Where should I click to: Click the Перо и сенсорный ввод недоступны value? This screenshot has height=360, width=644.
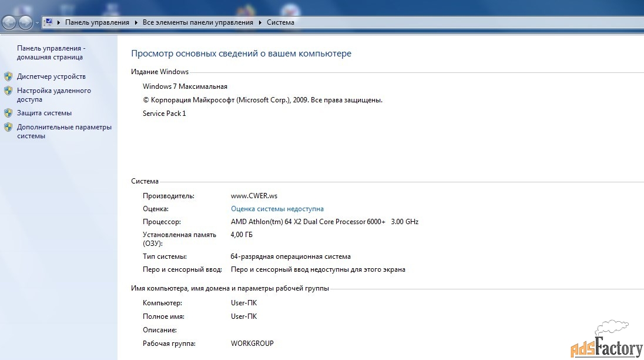(318, 269)
